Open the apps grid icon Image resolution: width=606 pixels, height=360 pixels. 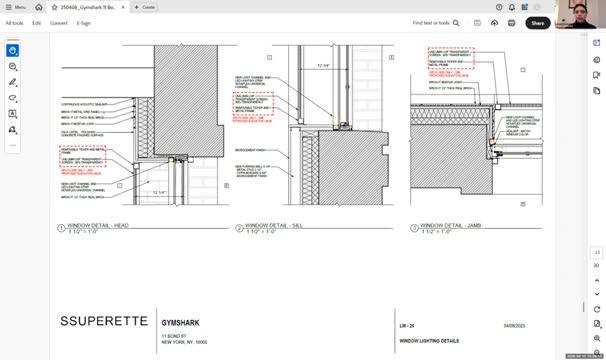[524, 7]
